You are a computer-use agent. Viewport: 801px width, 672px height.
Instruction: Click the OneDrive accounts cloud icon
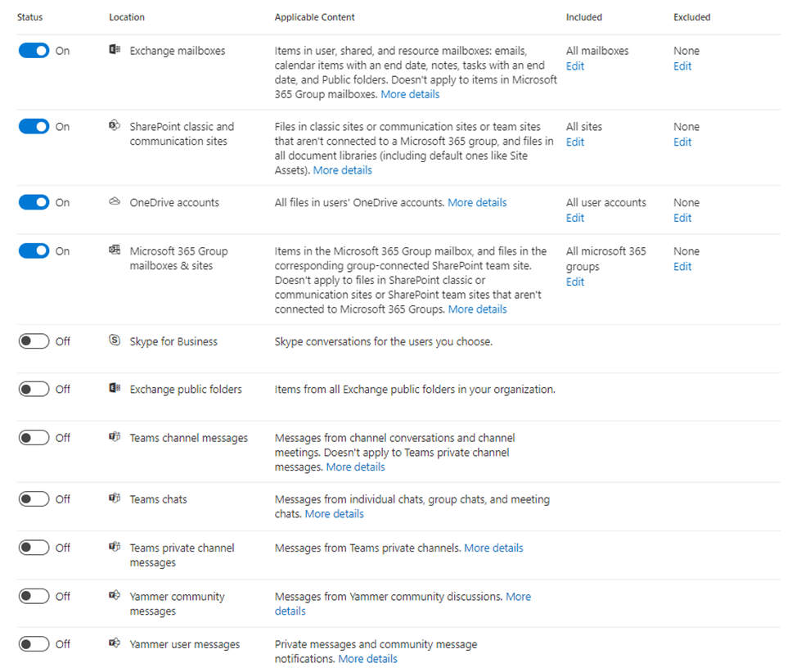115,202
